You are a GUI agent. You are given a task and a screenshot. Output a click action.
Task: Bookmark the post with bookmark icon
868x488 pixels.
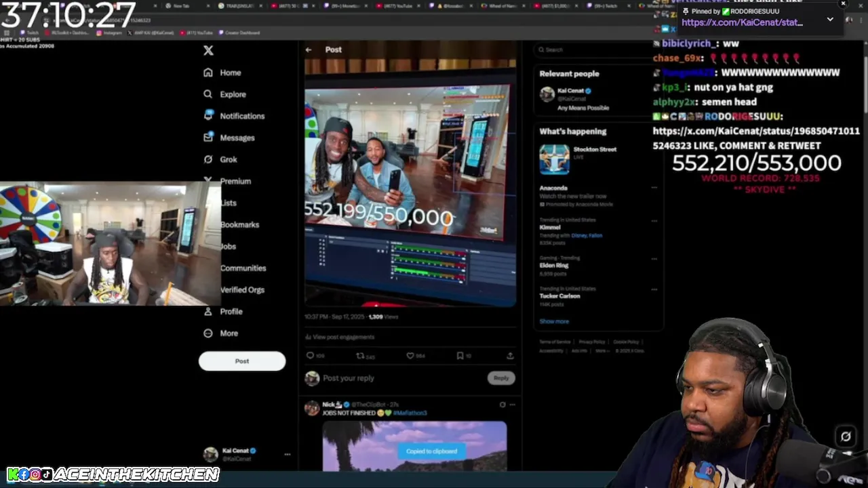[460, 355]
